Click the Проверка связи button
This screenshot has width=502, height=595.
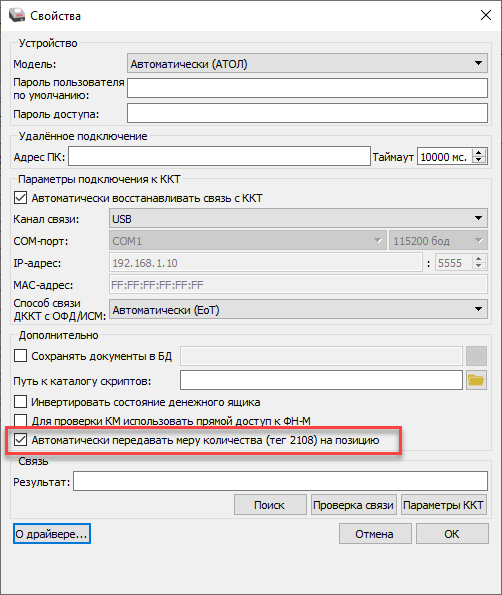354,505
